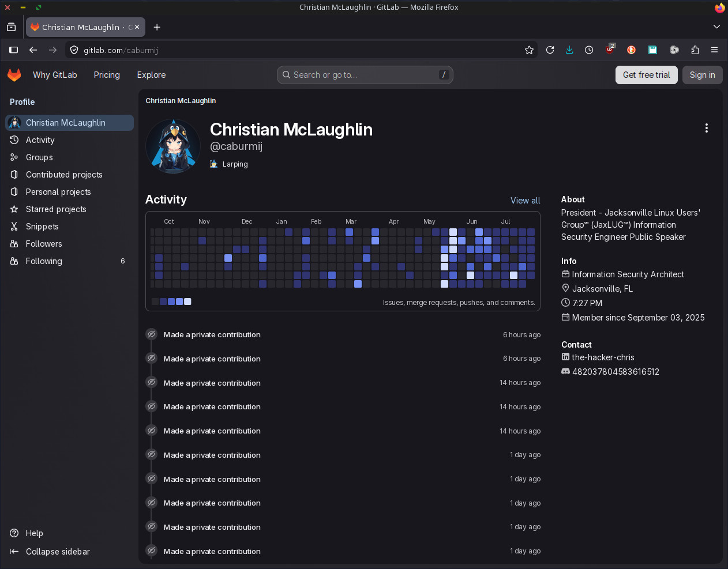Image resolution: width=728 pixels, height=569 pixels.
Task: Click the LinkedIn contact icon
Action: [565, 357]
